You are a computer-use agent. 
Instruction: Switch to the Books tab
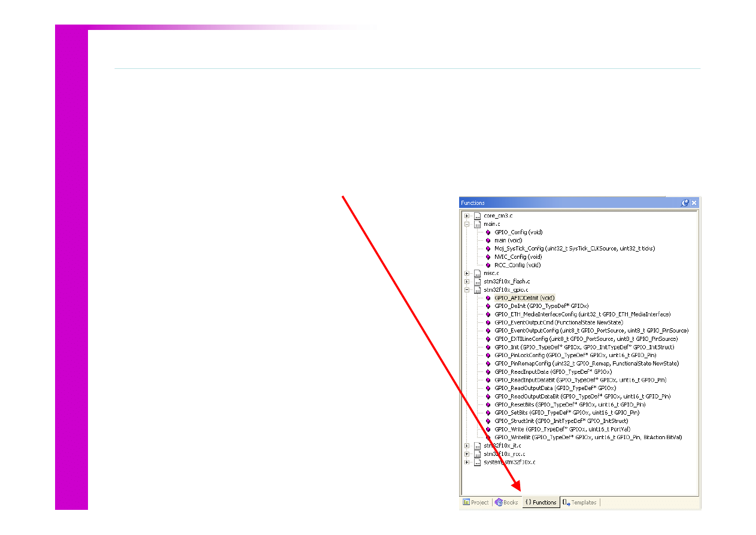(x=506, y=503)
